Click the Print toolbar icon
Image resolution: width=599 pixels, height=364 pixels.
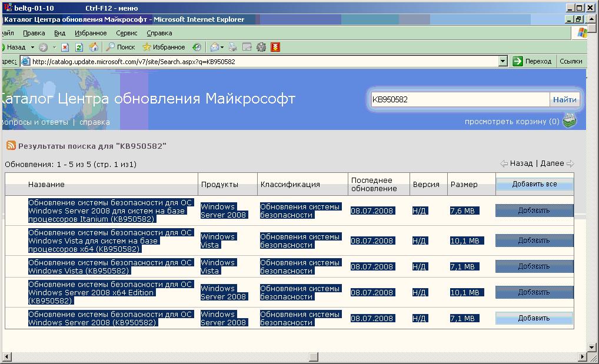[x=232, y=47]
